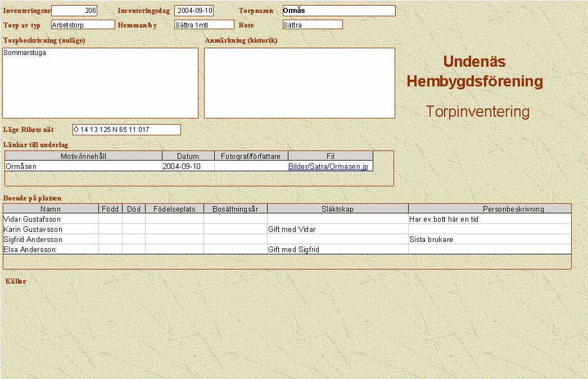Select the Sigfrid Andersson name cell

point(51,240)
